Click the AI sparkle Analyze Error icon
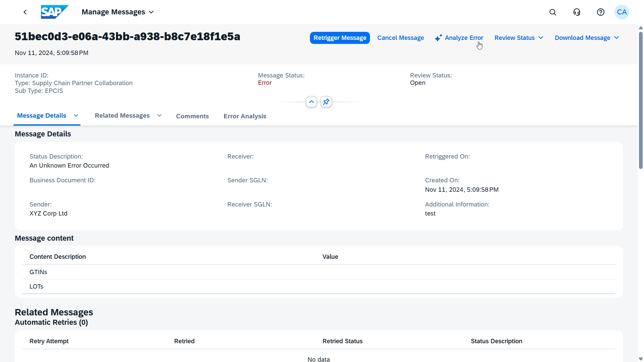This screenshot has height=362, width=644. click(438, 38)
